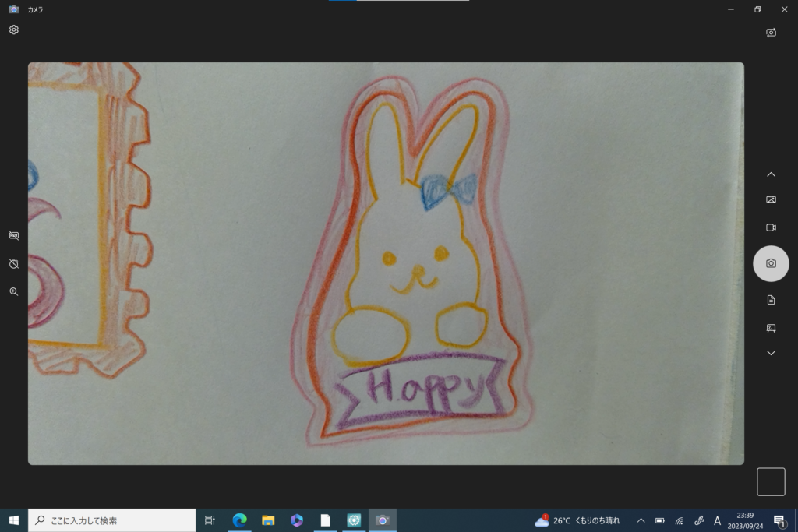The width and height of the screenshot is (798, 532).
Task: Expand hidden system tray icons
Action: (x=641, y=520)
